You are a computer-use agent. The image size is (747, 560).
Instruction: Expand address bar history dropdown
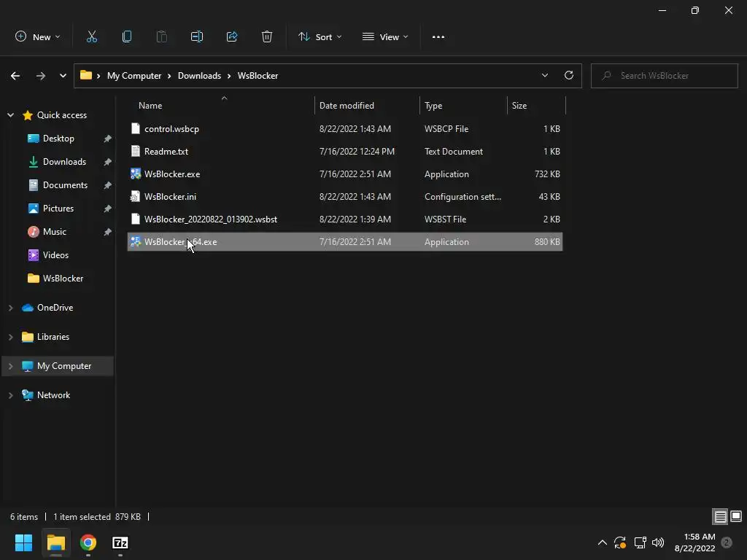pyautogui.click(x=544, y=75)
